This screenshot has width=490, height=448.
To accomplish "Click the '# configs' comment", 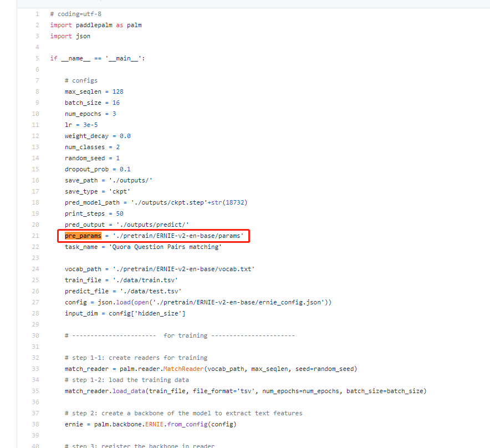I will (x=81, y=80).
